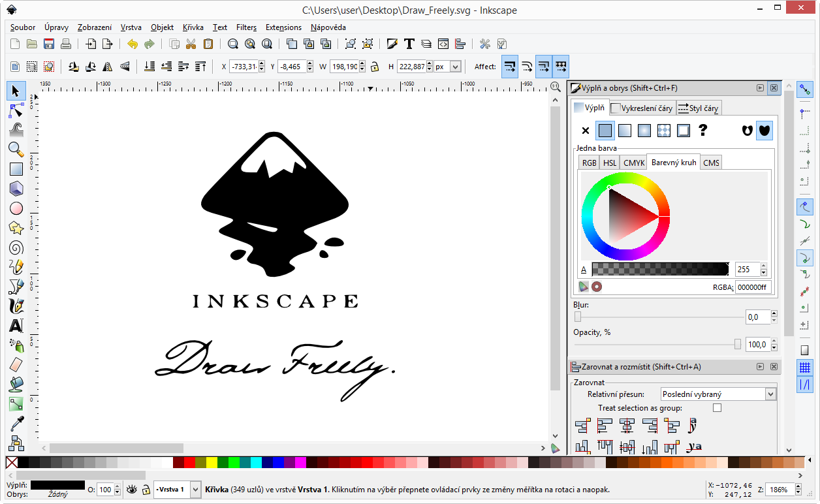
Task: Select the No paint X button
Action: pos(586,131)
